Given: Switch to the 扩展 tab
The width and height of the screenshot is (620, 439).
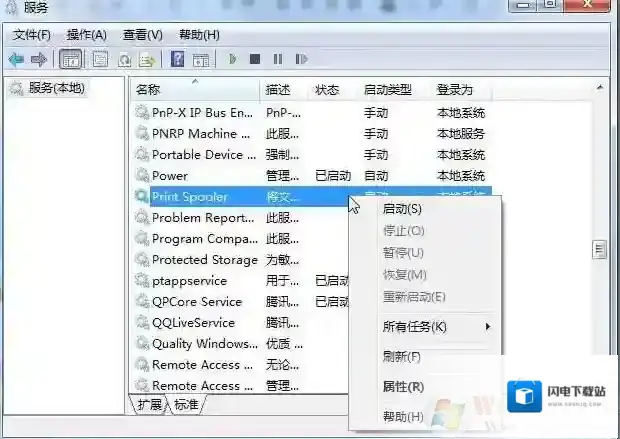Looking at the screenshot, I should click(149, 405).
